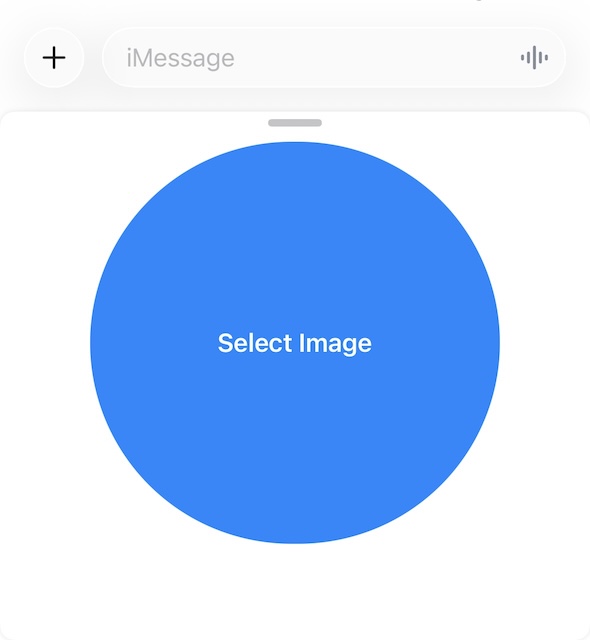Click the word "iMessage" in the input bar
The image size is (590, 640).
[x=180, y=58]
